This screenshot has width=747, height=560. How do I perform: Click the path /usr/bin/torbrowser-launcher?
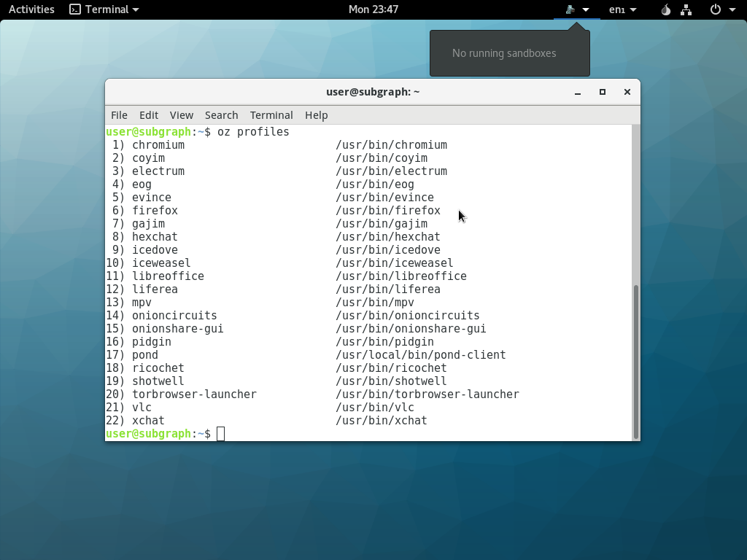(427, 394)
